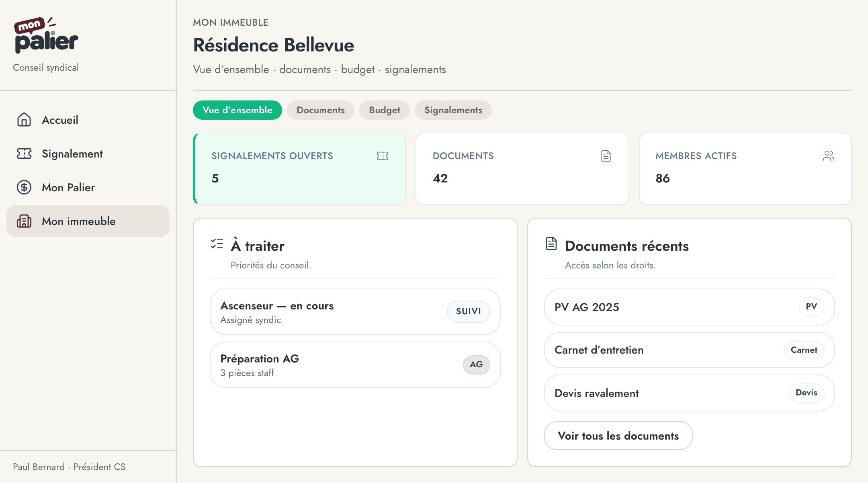Click the MON IMMEUBLE breadcrumb label
Viewport: 868px width, 483px height.
point(231,23)
